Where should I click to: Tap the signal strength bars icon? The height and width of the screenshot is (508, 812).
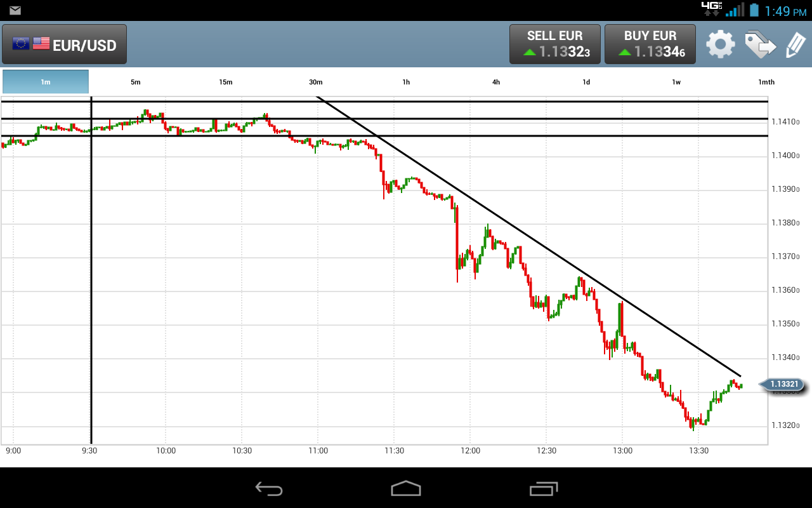click(735, 10)
